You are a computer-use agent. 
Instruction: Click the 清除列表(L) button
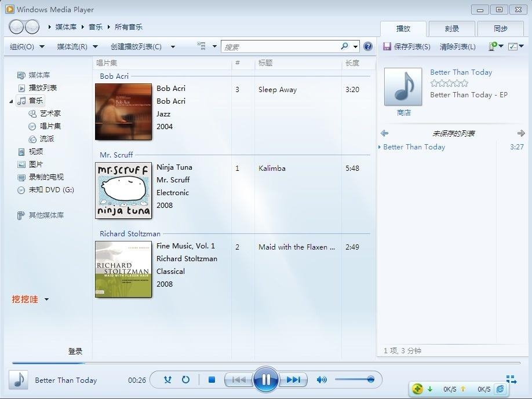pos(457,47)
